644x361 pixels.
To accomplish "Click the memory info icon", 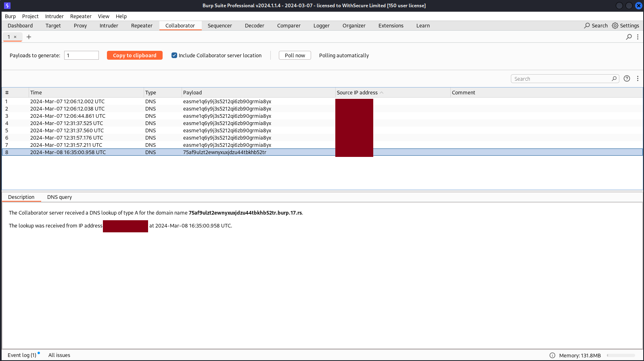I will point(552,355).
